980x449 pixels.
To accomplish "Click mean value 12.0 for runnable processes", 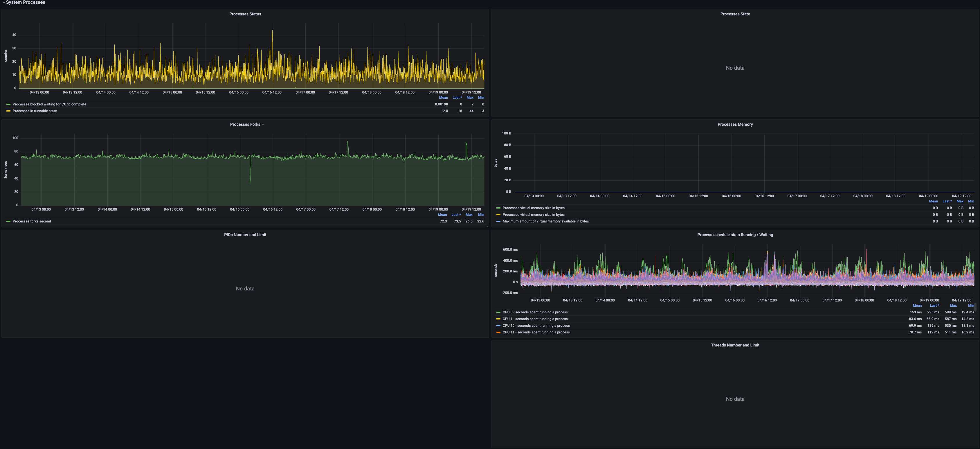I will click(444, 111).
